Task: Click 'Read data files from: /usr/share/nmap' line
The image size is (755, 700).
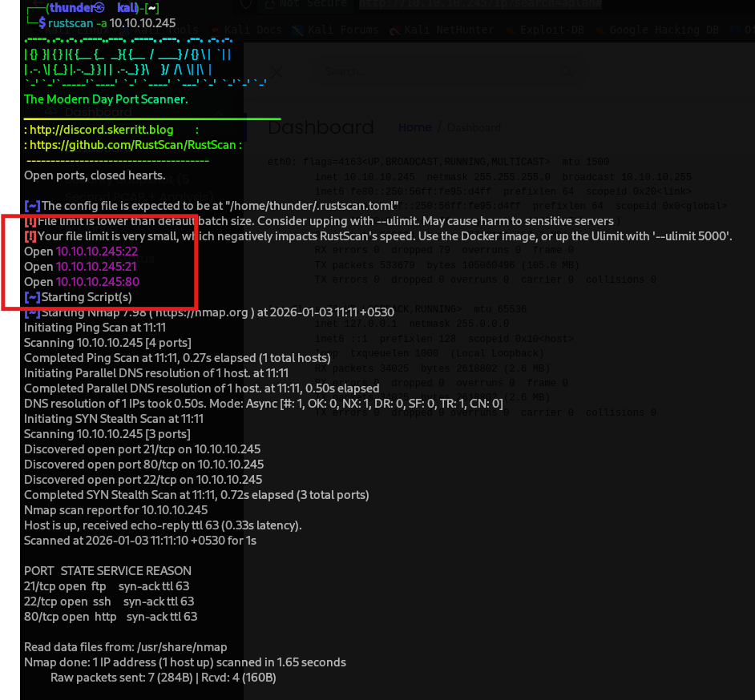Action: point(125,648)
